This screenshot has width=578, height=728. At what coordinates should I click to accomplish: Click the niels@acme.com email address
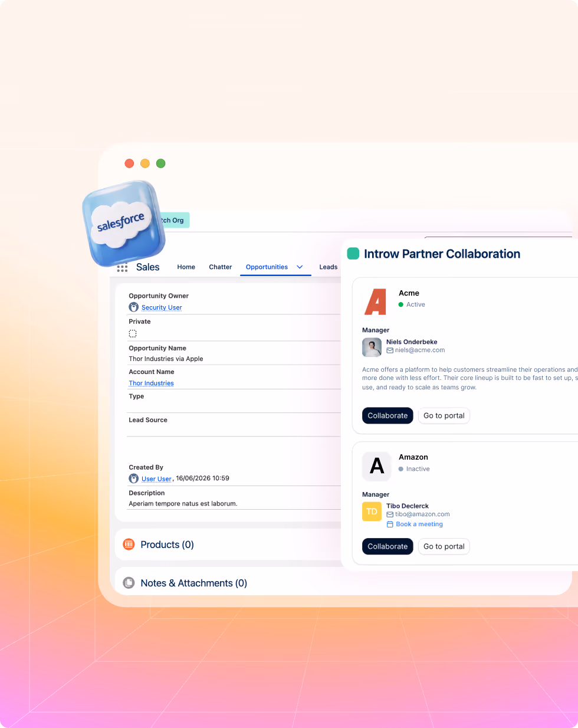coord(420,350)
